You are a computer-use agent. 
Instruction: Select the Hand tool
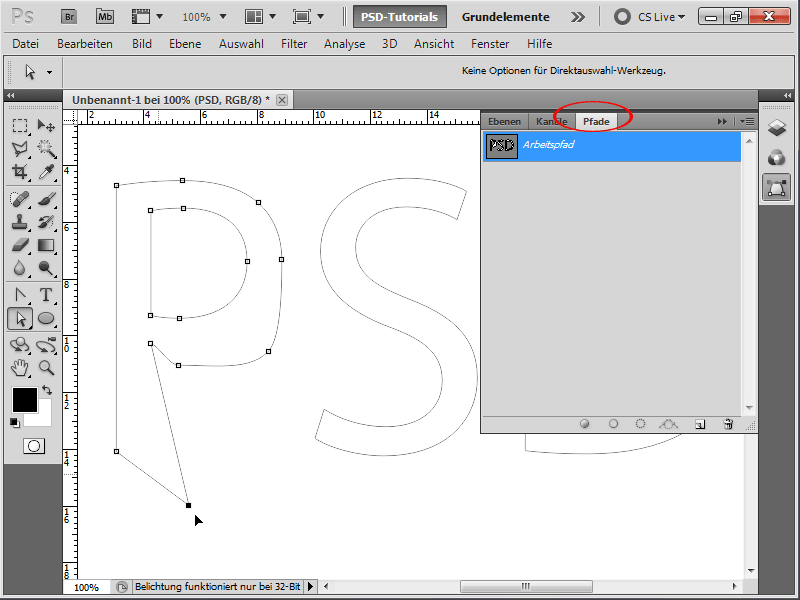(x=20, y=368)
